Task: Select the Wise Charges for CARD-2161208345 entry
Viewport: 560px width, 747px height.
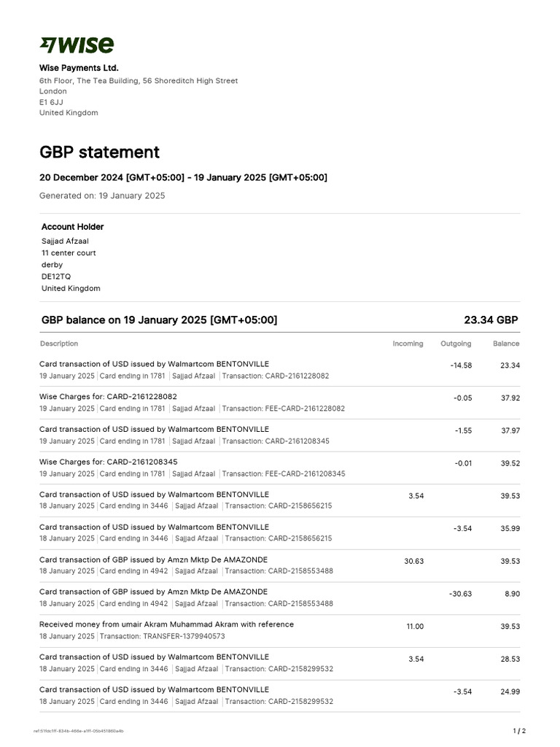Action: [x=108, y=462]
